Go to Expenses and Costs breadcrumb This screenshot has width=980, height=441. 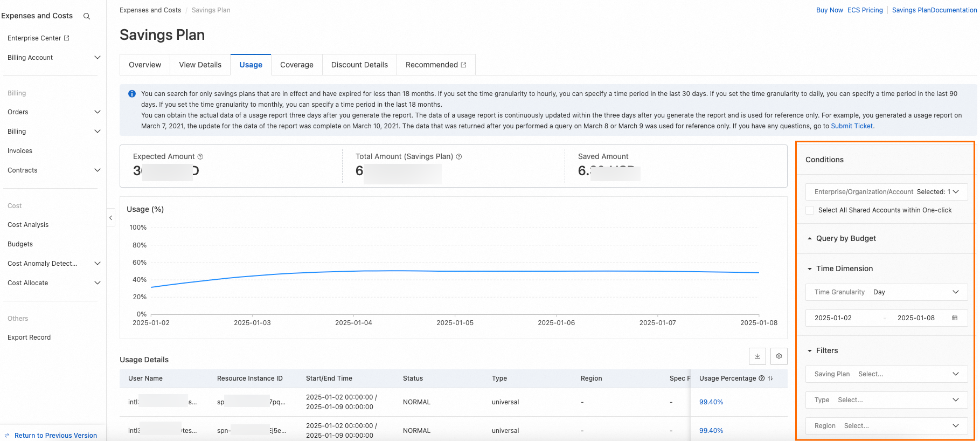[150, 10]
